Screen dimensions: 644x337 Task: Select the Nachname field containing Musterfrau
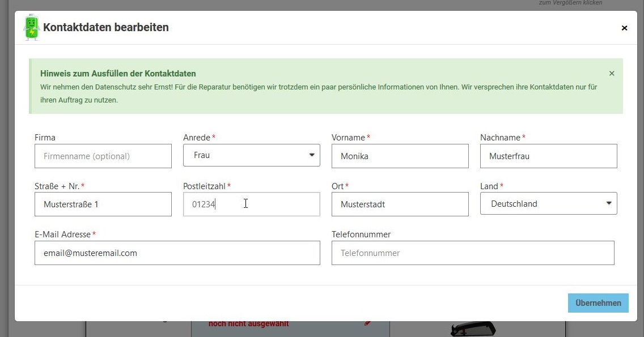[x=548, y=156]
